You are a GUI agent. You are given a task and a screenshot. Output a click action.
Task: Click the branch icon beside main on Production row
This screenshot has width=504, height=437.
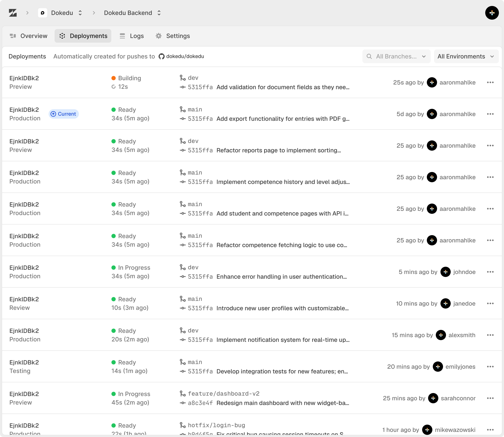click(x=183, y=109)
